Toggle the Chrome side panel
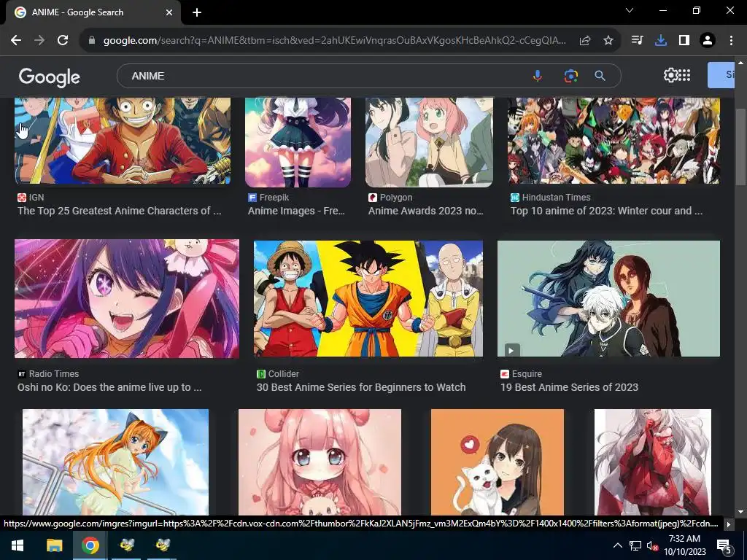The image size is (747, 560). (x=684, y=41)
